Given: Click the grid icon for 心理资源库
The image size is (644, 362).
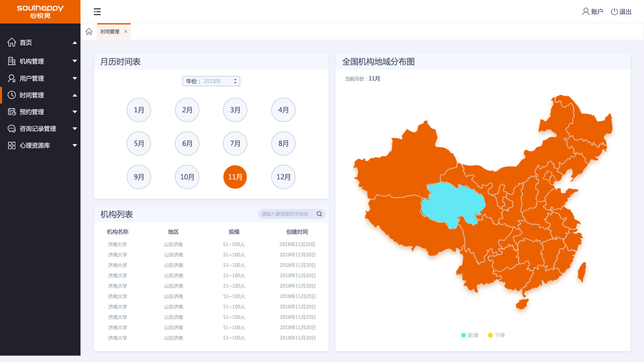Looking at the screenshot, I should pyautogui.click(x=12, y=145).
